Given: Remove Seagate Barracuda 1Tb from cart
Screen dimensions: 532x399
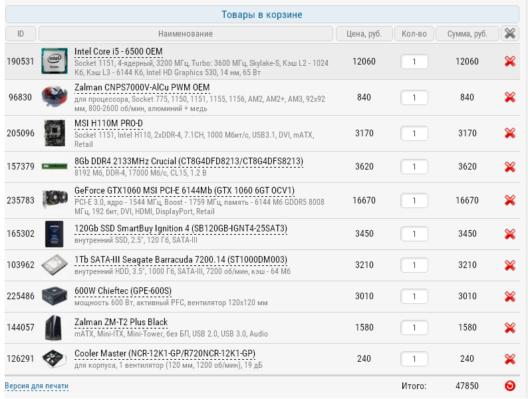Looking at the screenshot, I should pos(509,265).
